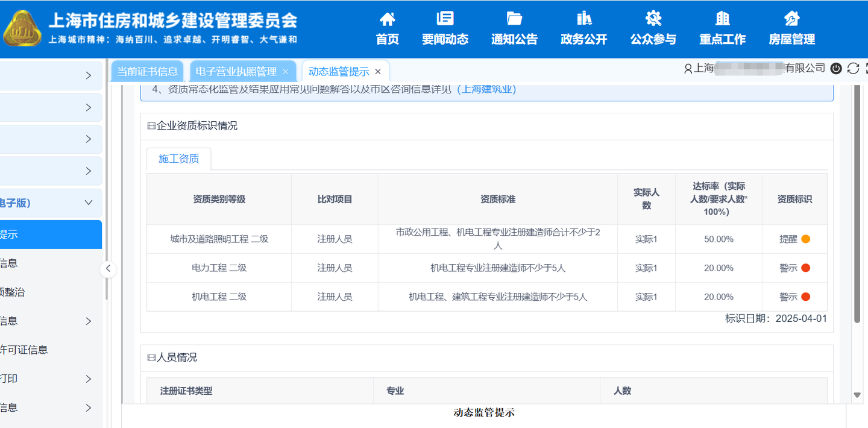Click the refresh arrows icon
Screen dimensions: 868x428
(853, 69)
